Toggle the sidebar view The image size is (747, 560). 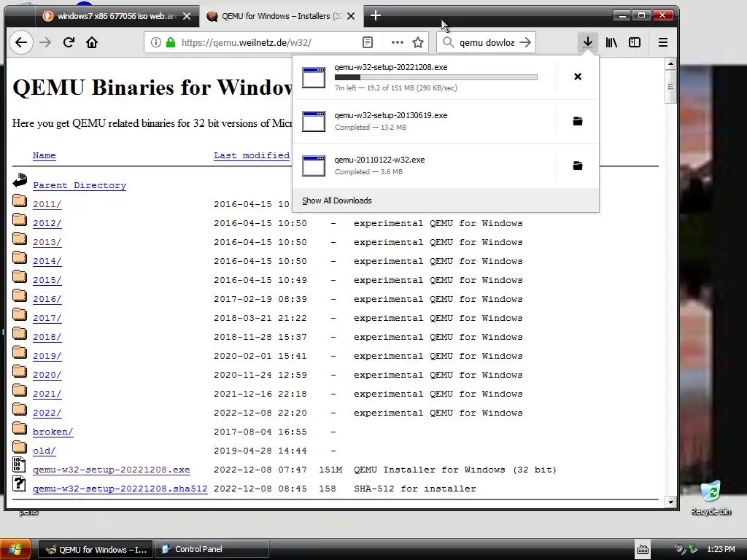tap(635, 42)
